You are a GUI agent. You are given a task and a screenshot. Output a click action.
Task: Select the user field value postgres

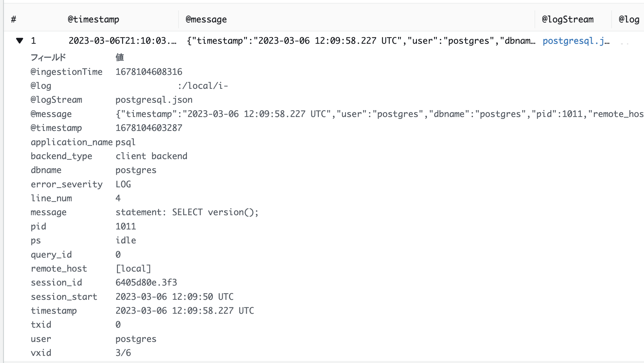tap(136, 339)
